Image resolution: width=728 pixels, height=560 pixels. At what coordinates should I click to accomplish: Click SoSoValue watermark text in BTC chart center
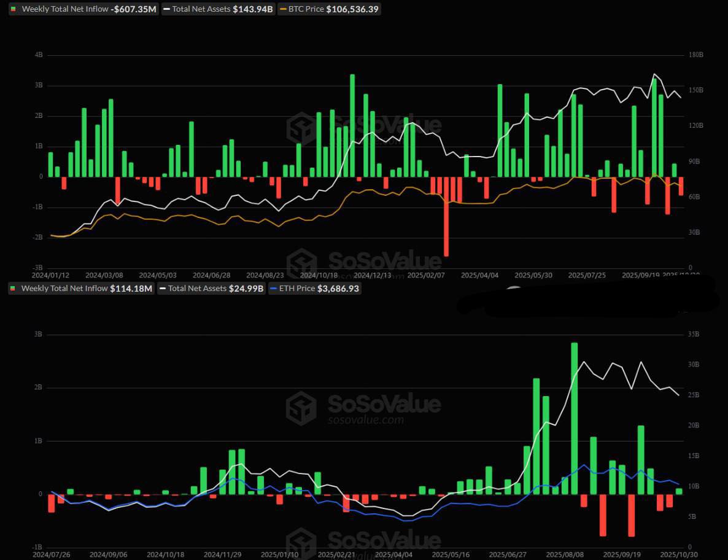[384, 125]
